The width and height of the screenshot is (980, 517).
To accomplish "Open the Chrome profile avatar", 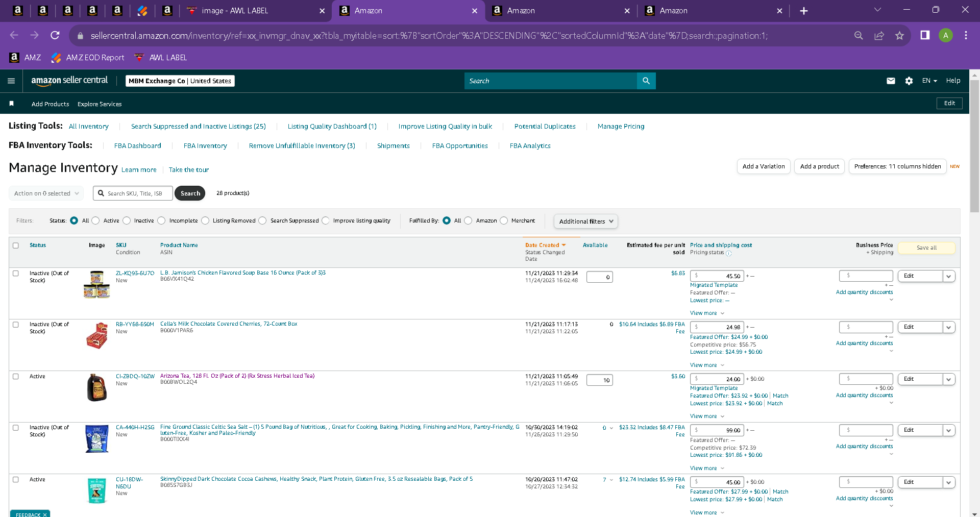I will [x=946, y=35].
